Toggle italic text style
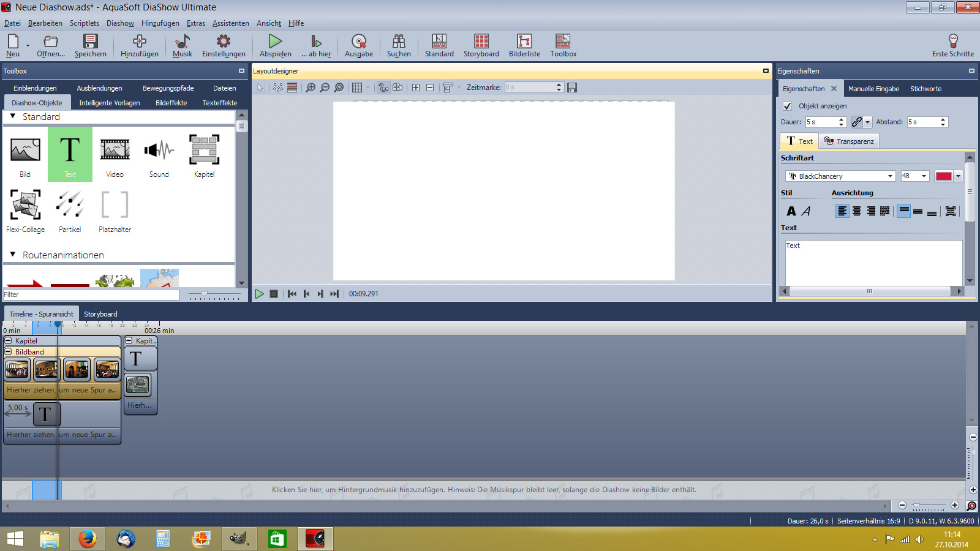Image resolution: width=980 pixels, height=551 pixels. point(806,211)
